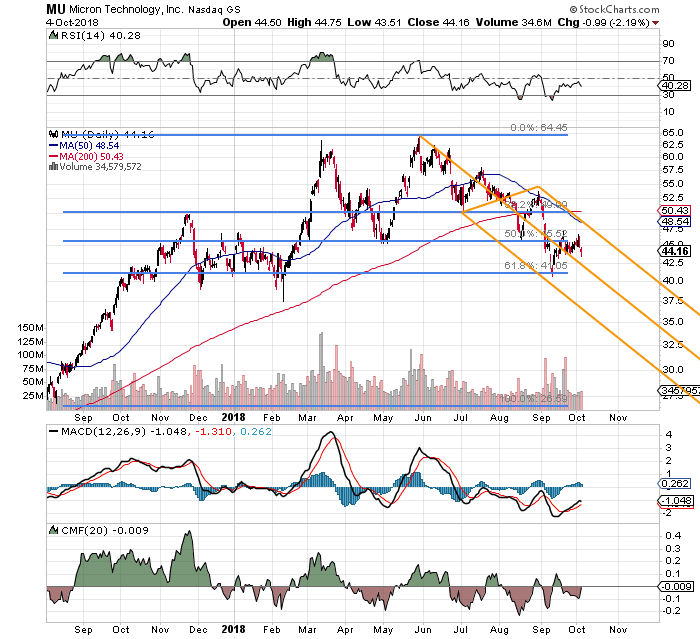
Task: Click the Aug label on the bottom CMF axis
Action: pyautogui.click(x=499, y=630)
